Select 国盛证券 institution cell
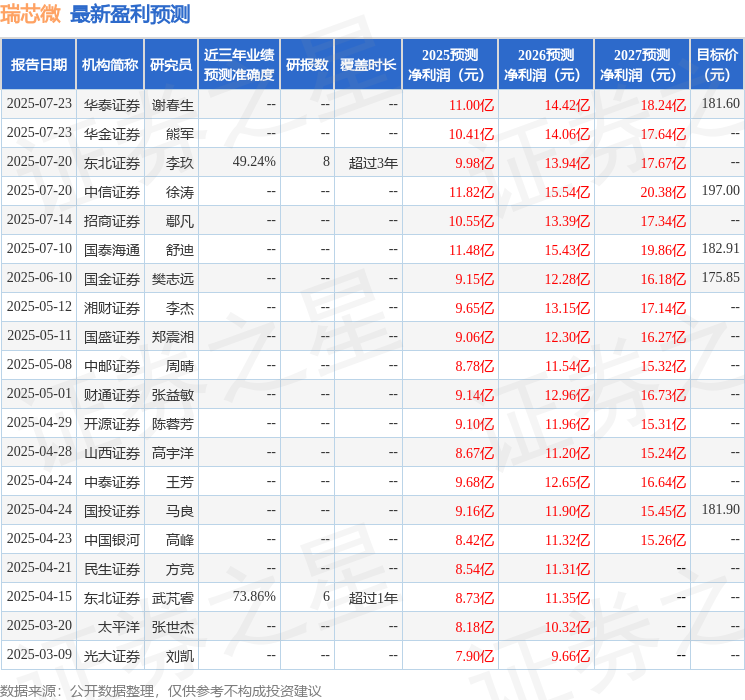The width and height of the screenshot is (745, 700). tap(112, 337)
